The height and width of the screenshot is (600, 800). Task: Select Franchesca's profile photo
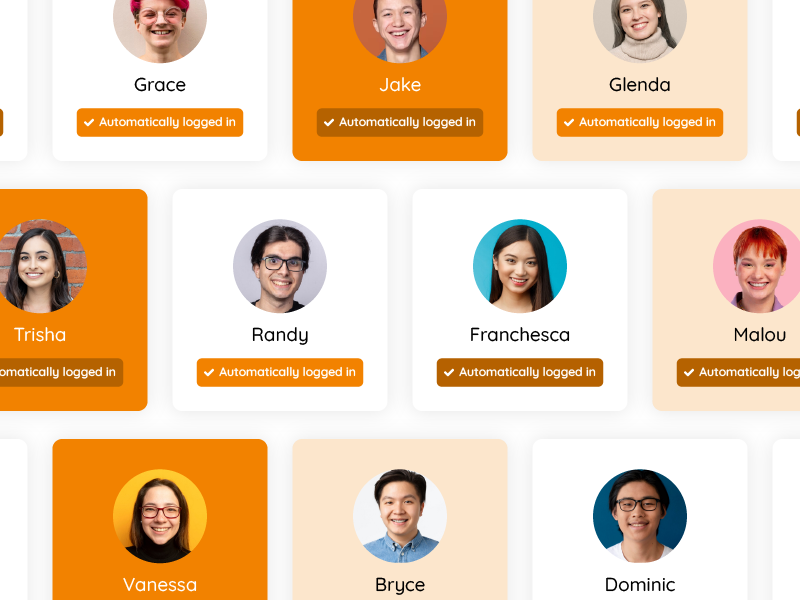520,266
